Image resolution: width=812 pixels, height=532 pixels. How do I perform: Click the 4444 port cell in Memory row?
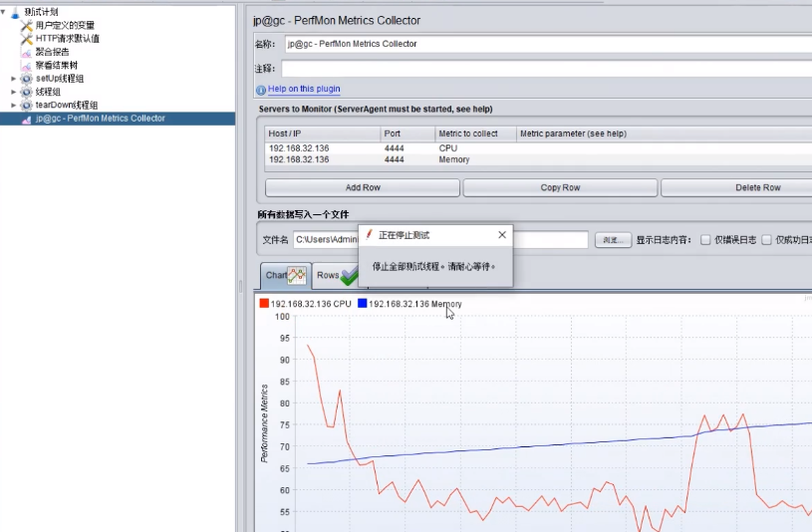tap(407, 159)
